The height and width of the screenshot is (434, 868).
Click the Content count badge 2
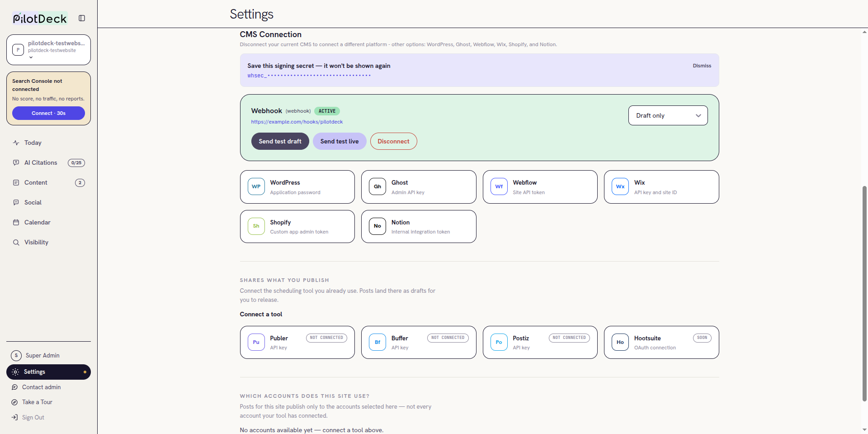[x=80, y=183]
